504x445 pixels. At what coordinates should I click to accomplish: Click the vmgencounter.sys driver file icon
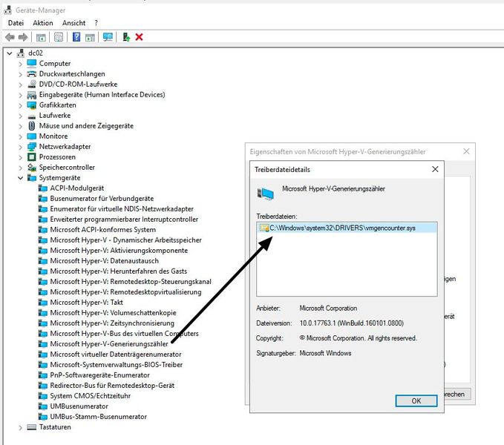(264, 228)
